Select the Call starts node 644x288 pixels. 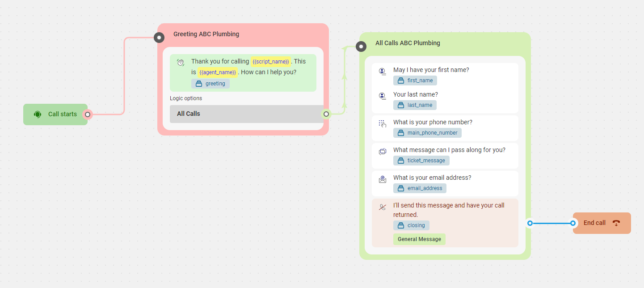tap(55, 114)
